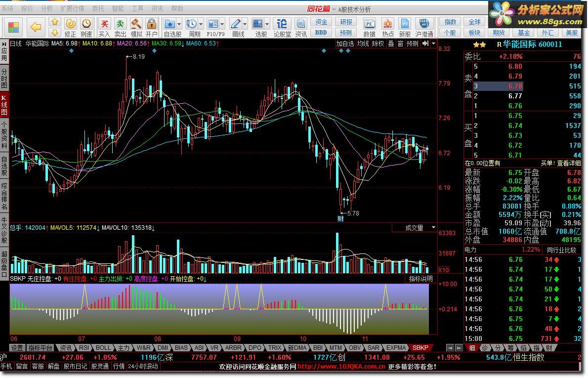
Task: Run the 测速 speed test clock icon
Action: 86,28
